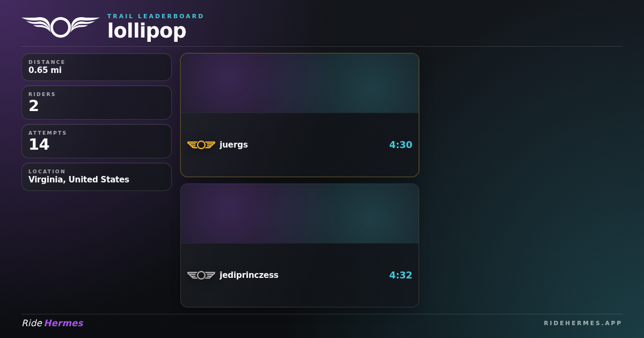Select the 4:30 time for juergs
The width and height of the screenshot is (644, 338).
click(x=400, y=145)
